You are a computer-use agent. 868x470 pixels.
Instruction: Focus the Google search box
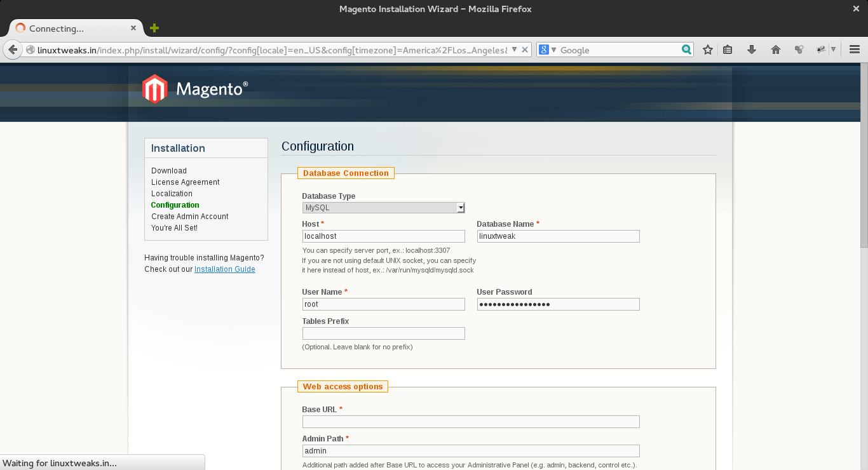[620, 50]
